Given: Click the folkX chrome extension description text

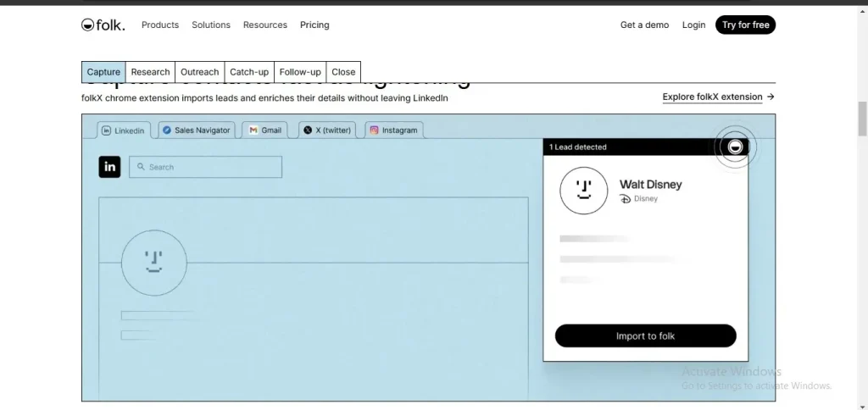Looking at the screenshot, I should pos(264,98).
